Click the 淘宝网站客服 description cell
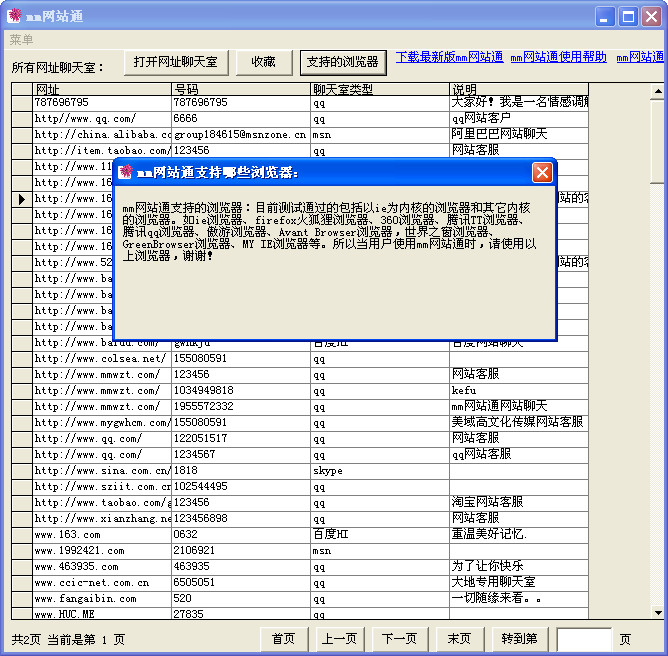Screen dimensions: 668x656 pyautogui.click(x=519, y=503)
